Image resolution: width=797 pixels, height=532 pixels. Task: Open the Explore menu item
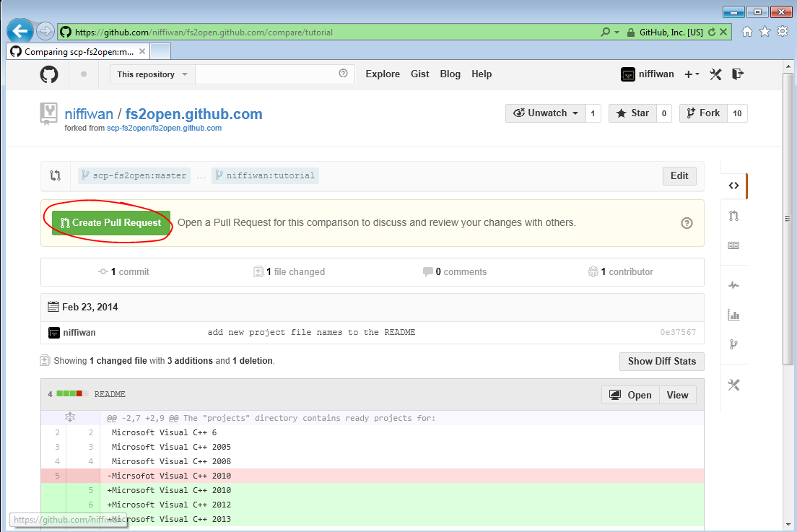click(383, 74)
